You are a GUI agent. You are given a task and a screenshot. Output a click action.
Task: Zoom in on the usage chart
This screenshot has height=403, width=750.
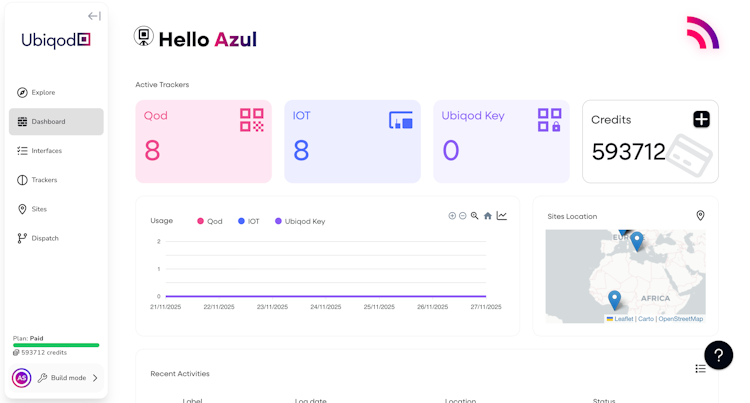coord(452,216)
